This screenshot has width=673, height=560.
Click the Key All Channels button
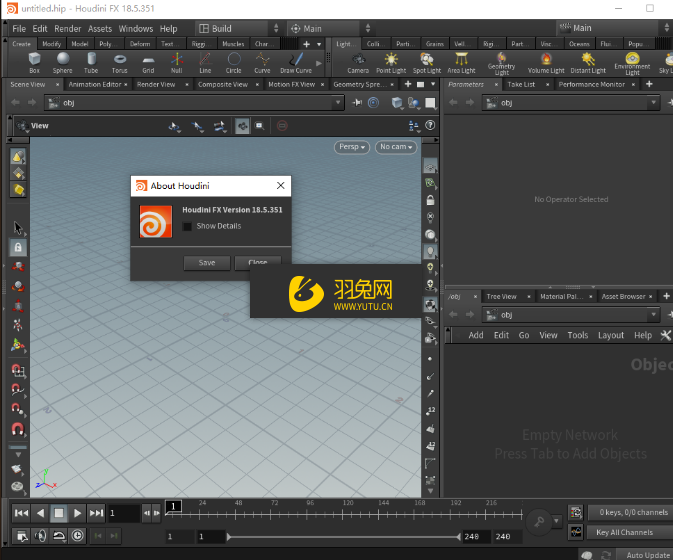pos(624,532)
